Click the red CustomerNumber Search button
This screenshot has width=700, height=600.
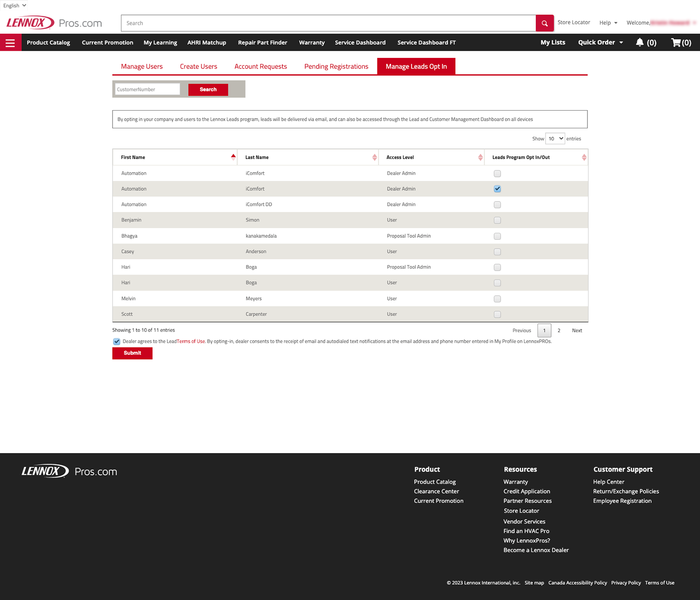coord(208,90)
